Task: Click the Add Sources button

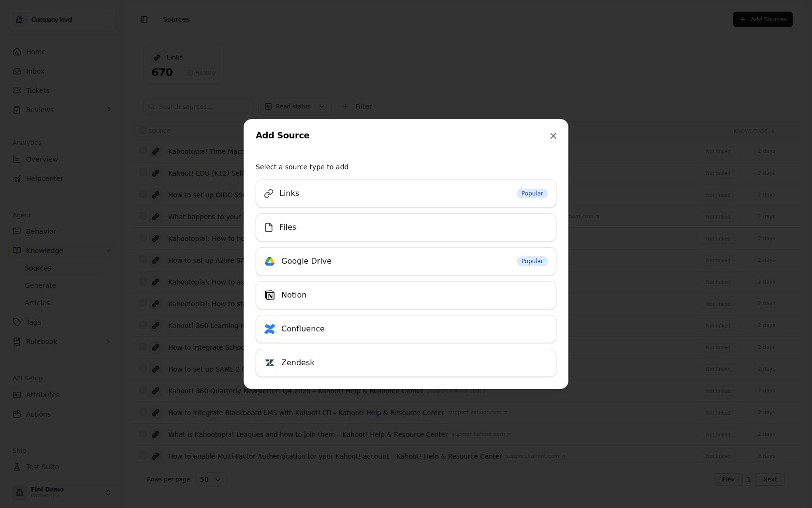Action: pos(763,19)
